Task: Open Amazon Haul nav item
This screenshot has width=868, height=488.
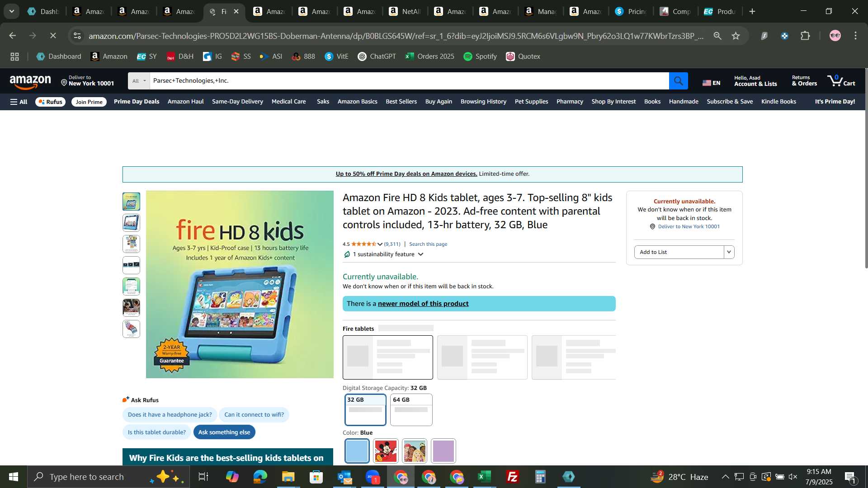Action: (185, 102)
